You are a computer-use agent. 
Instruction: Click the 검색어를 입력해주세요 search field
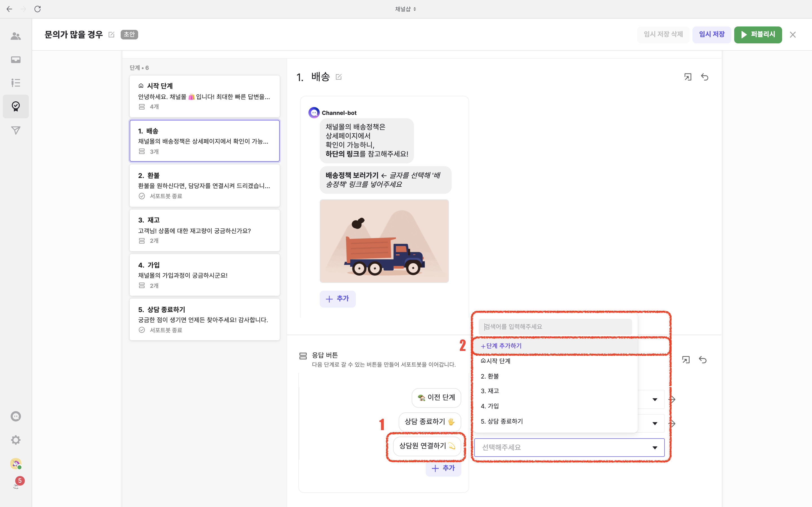[x=555, y=327]
